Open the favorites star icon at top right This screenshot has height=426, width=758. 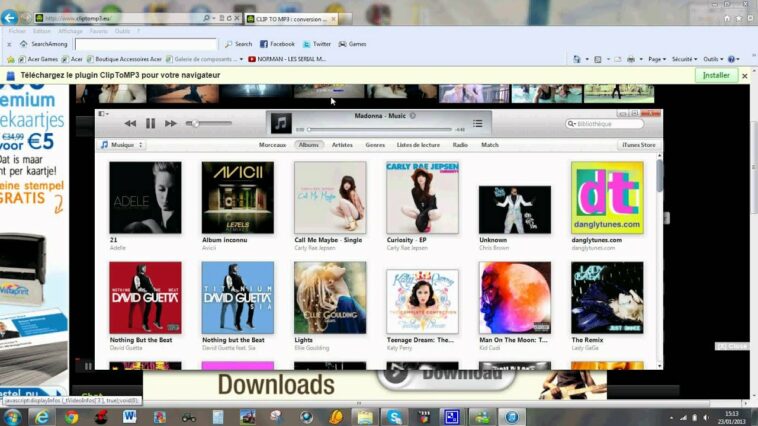click(739, 18)
